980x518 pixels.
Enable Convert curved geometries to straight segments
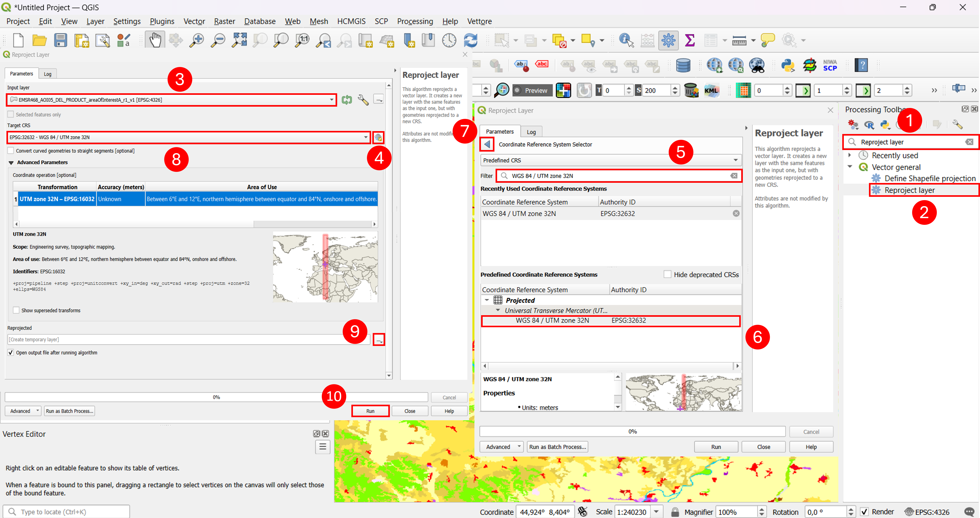coord(11,151)
